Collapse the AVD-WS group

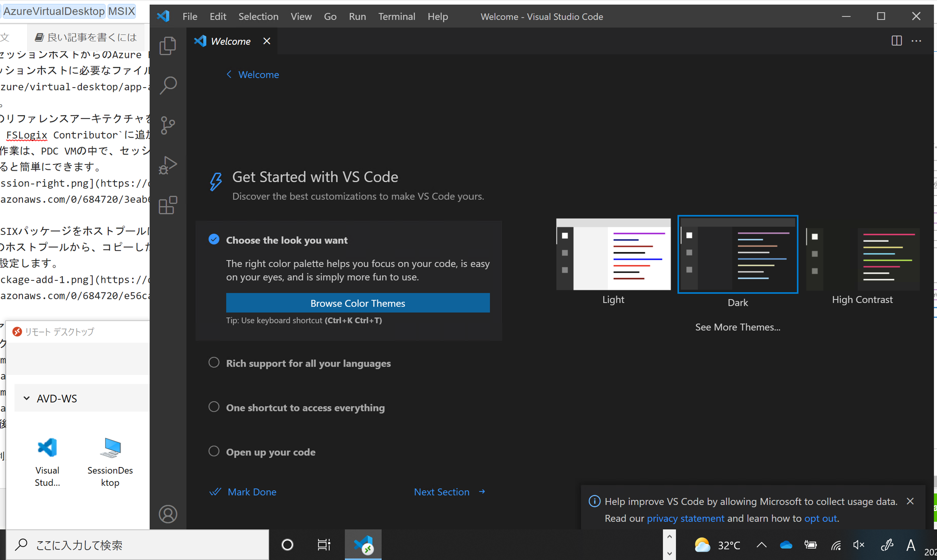point(27,398)
